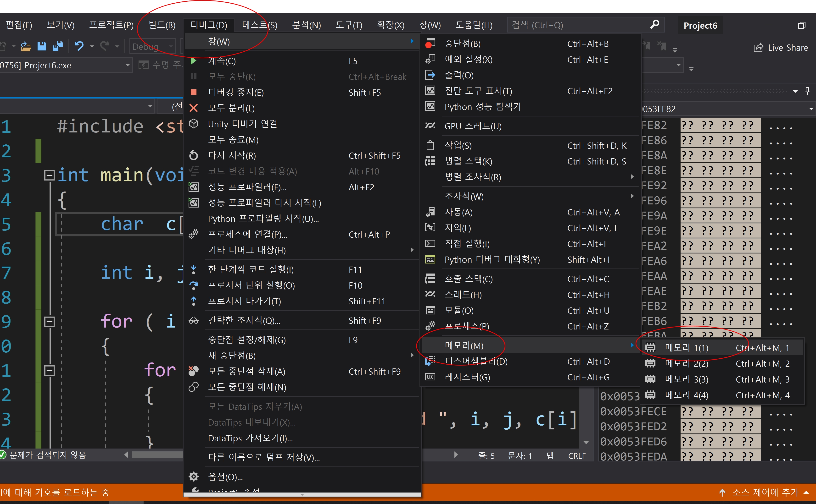816x504 pixels.
Task: Collapse the int main function block
Action: tap(49, 175)
